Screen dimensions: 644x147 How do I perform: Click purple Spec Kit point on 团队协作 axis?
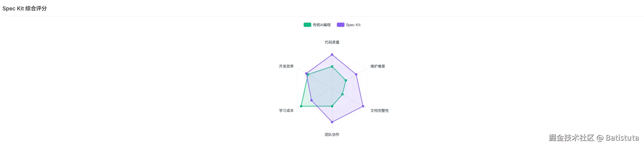click(332, 122)
